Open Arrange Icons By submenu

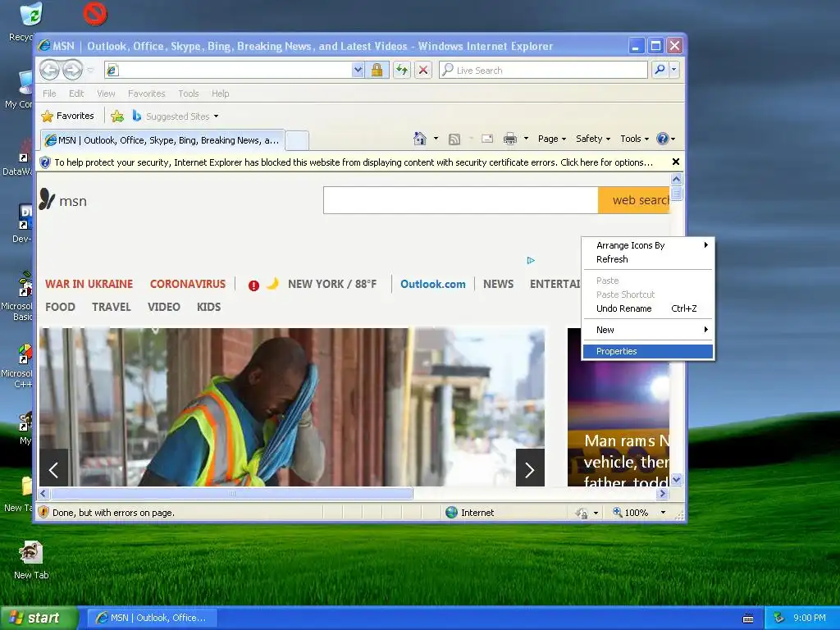(648, 245)
